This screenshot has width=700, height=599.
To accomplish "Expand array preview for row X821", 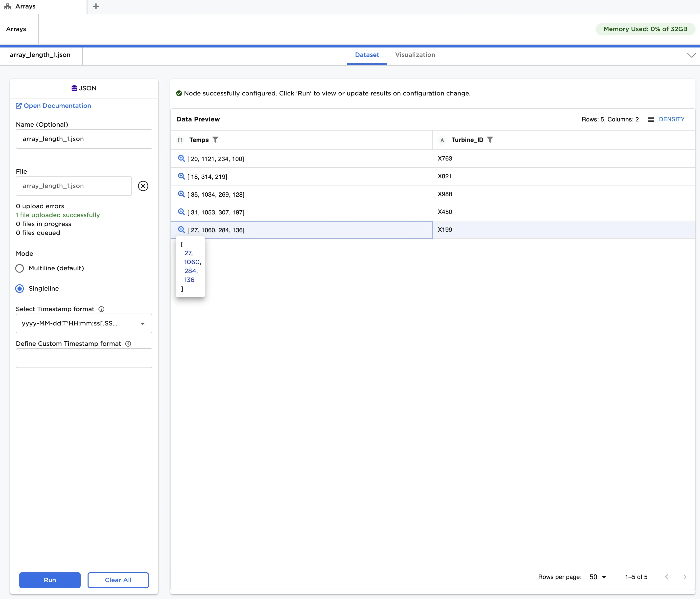I will coord(181,176).
